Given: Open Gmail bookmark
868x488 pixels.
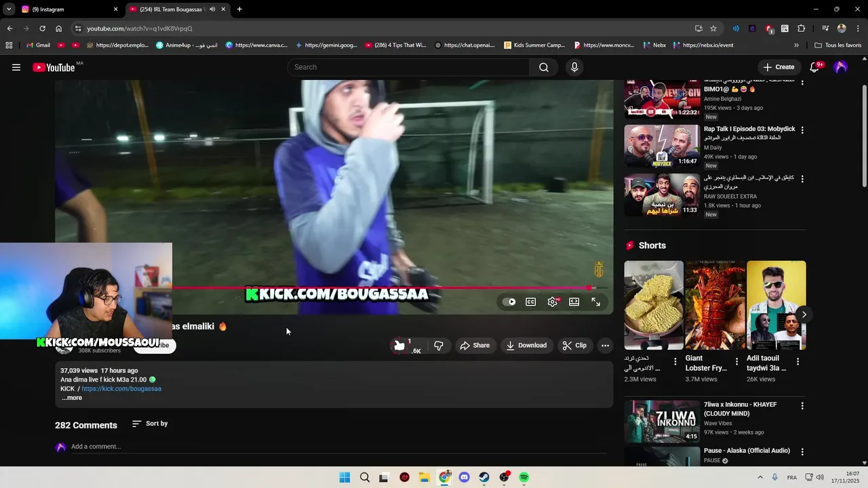Looking at the screenshot, I should tap(38, 45).
